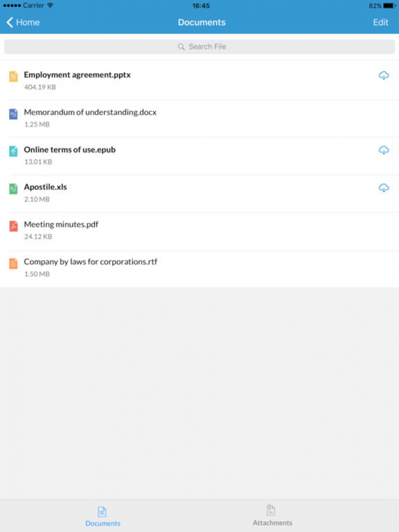Click the green Excel xls file icon
Viewport: 399px width, 532px height.
pyautogui.click(x=13, y=188)
